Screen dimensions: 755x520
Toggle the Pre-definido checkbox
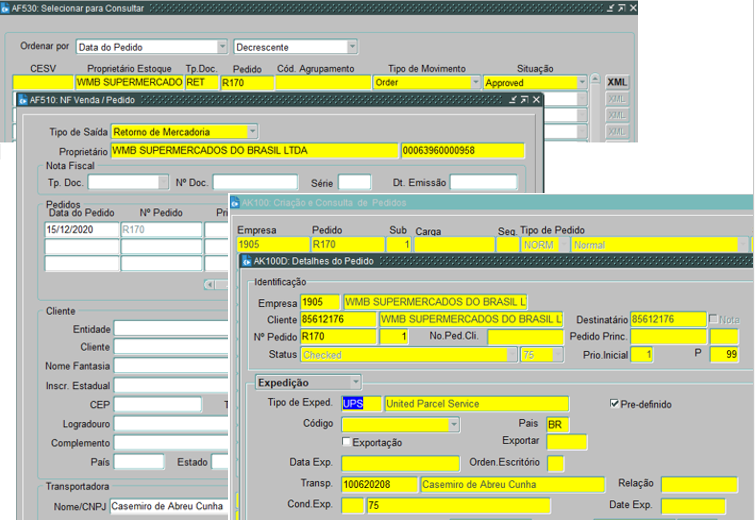[x=615, y=404]
